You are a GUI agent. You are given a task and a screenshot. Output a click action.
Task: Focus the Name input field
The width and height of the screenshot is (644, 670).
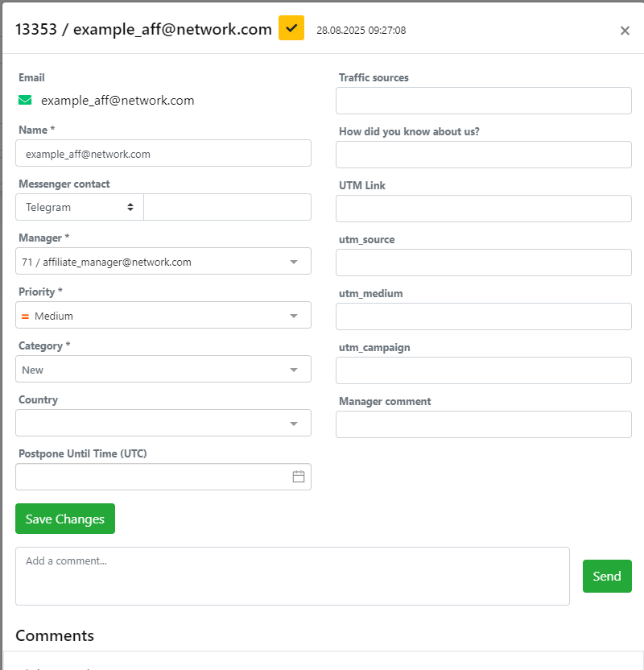(x=163, y=153)
